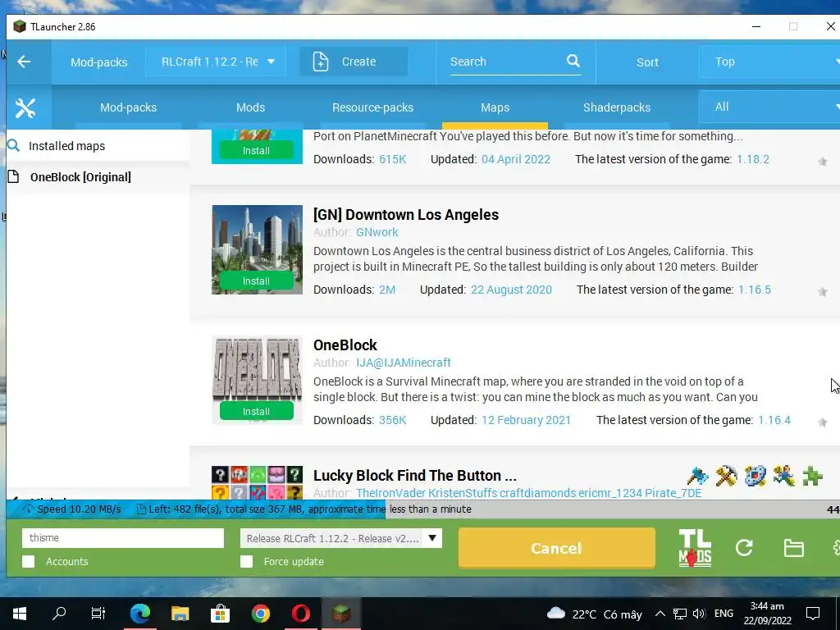The width and height of the screenshot is (840, 630).
Task: Favorite the Downtown Los Angeles map star
Action: tap(822, 292)
